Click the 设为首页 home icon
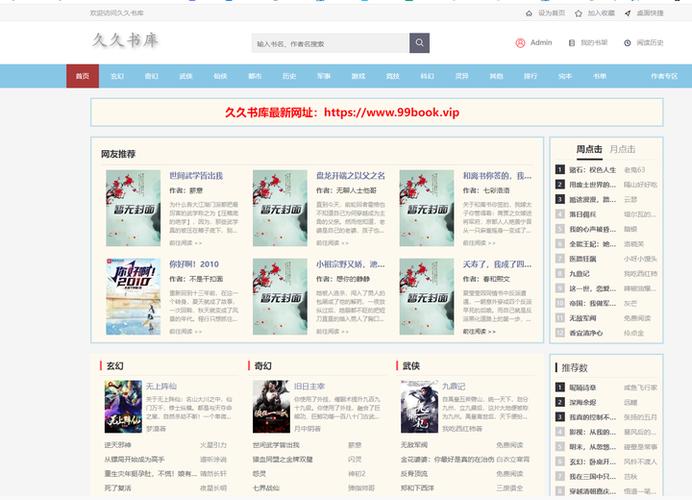Image resolution: width=692 pixels, height=500 pixels. (529, 13)
